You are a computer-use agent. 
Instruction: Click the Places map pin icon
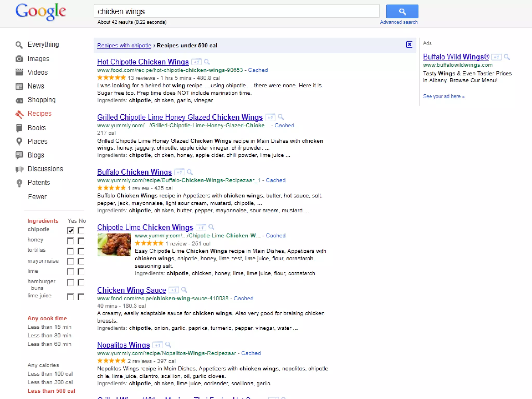[19, 141]
